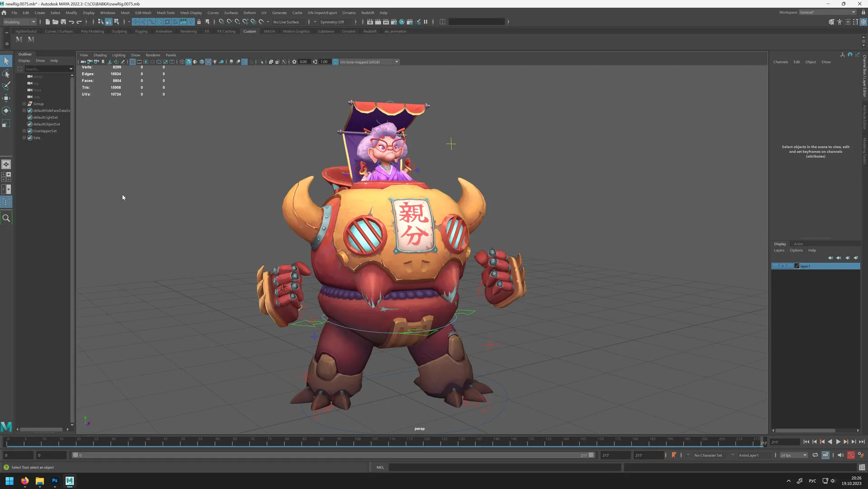Switch to the Anim layer tab
This screenshot has height=489, width=868.
[x=798, y=244]
